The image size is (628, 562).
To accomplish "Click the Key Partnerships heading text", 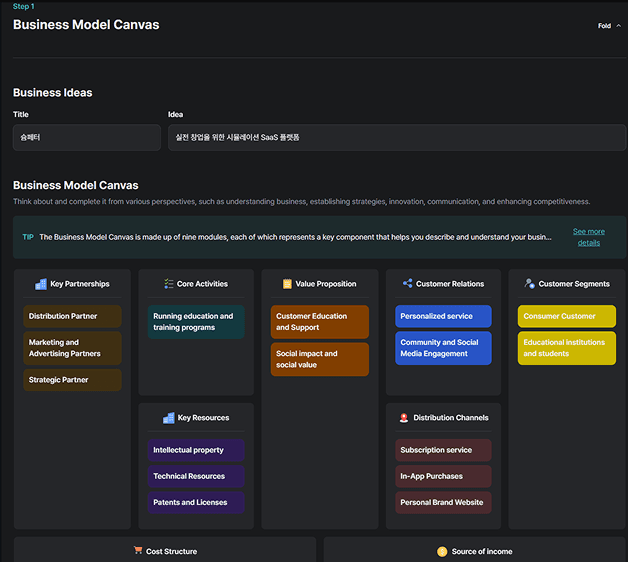I will (80, 284).
